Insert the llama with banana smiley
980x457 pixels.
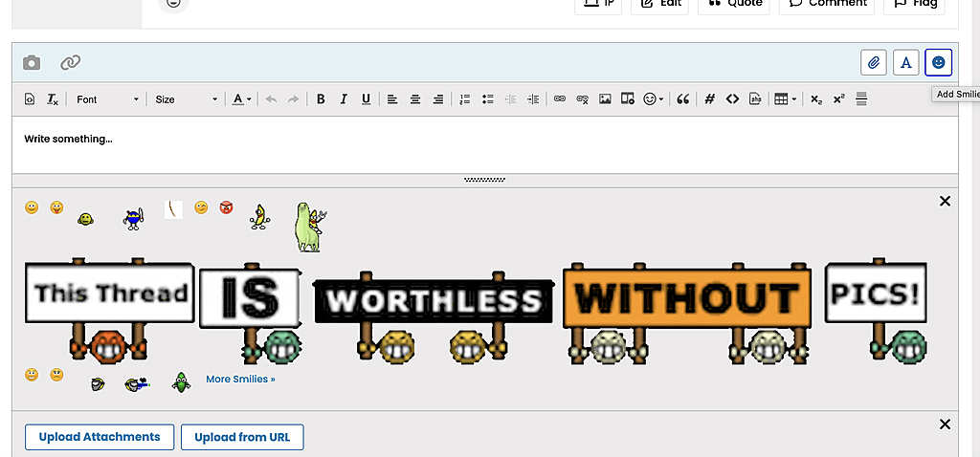click(x=311, y=227)
